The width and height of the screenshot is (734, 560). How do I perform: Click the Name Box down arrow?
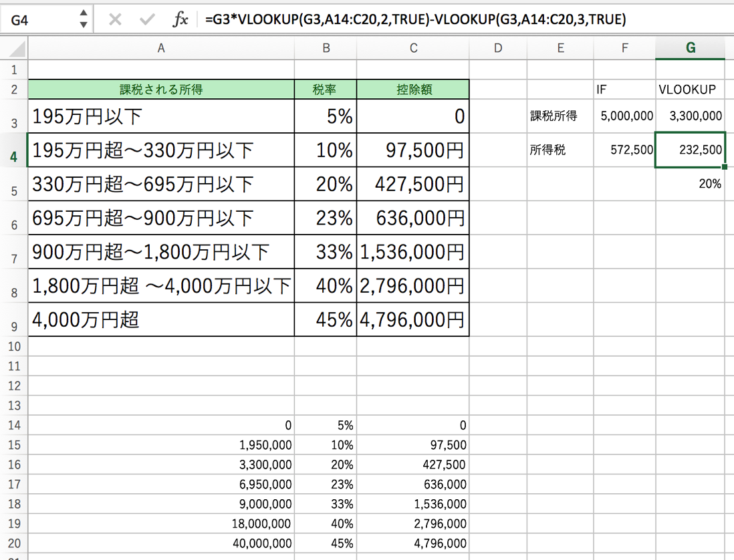pyautogui.click(x=84, y=25)
